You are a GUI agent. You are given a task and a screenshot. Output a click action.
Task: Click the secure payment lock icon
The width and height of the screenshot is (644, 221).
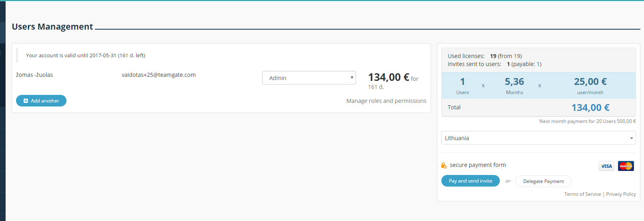point(444,165)
